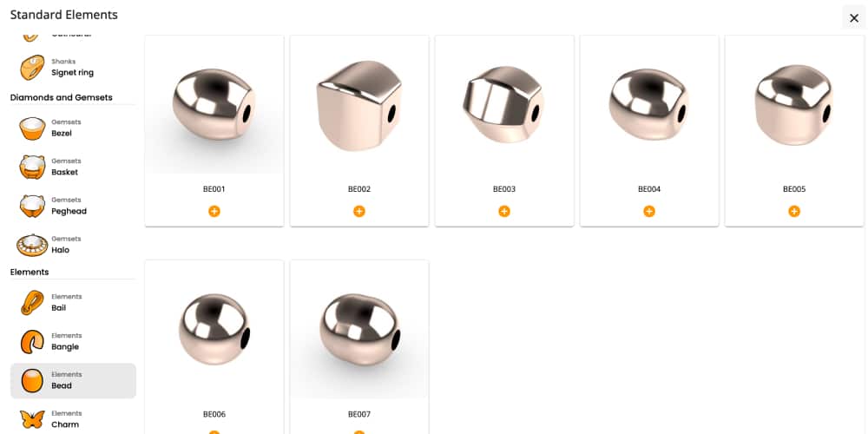Add bead BE005 with plus button

(794, 211)
